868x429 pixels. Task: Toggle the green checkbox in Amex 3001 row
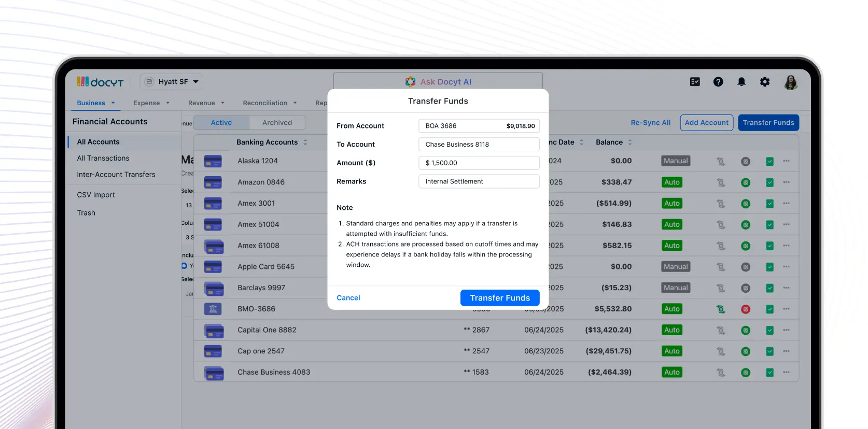(769, 204)
